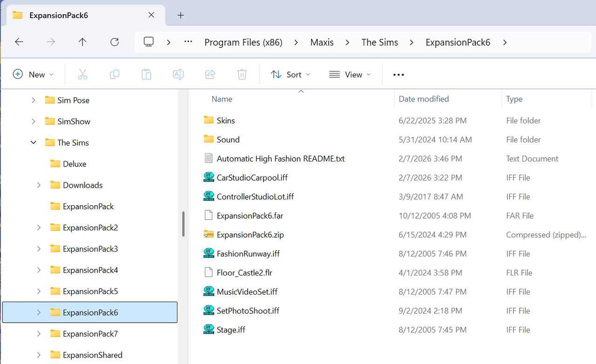Select ExpansionPack6 in navigation tree
The image size is (596, 364).
(x=90, y=312)
